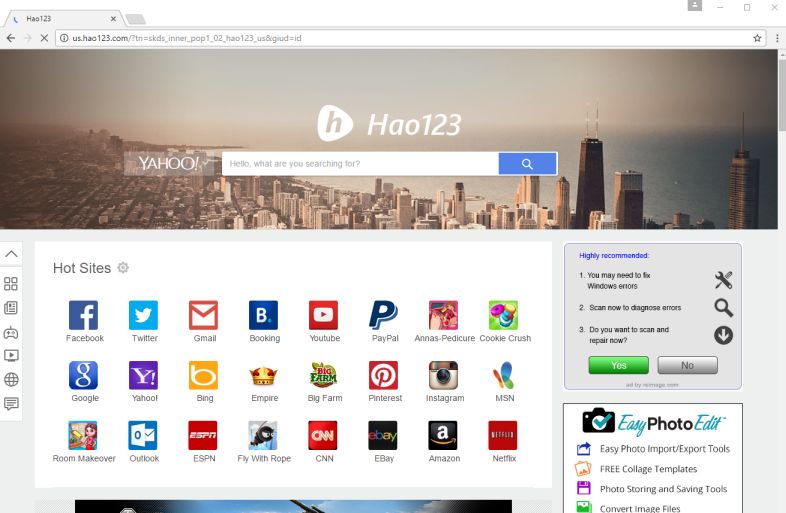786x513 pixels.
Task: Click the gray No button in ad
Action: pos(687,365)
